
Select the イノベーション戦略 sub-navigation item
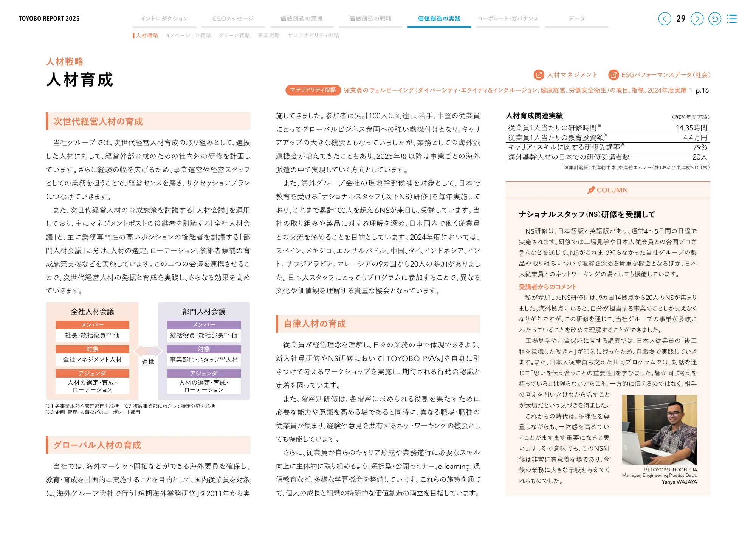point(188,35)
